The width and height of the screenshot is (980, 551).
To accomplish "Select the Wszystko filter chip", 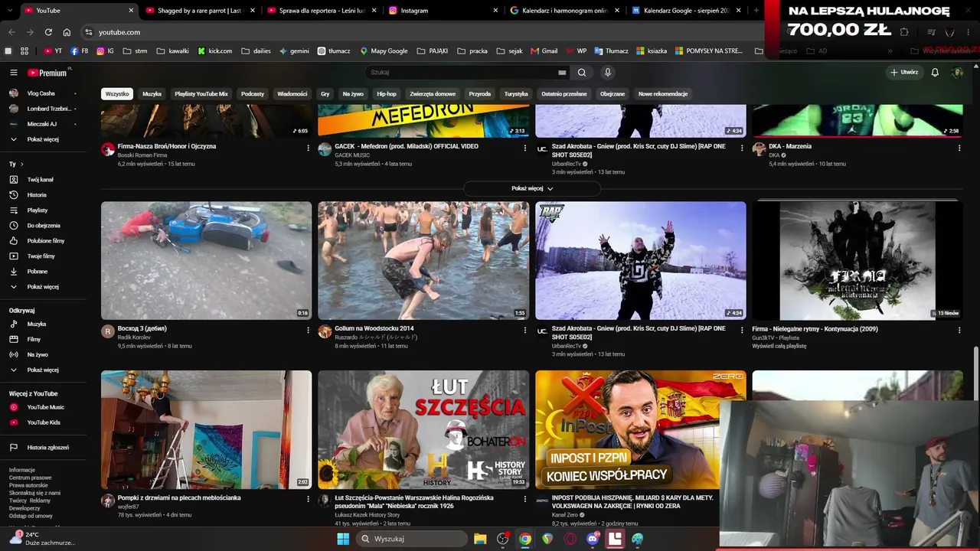I will pos(117,94).
